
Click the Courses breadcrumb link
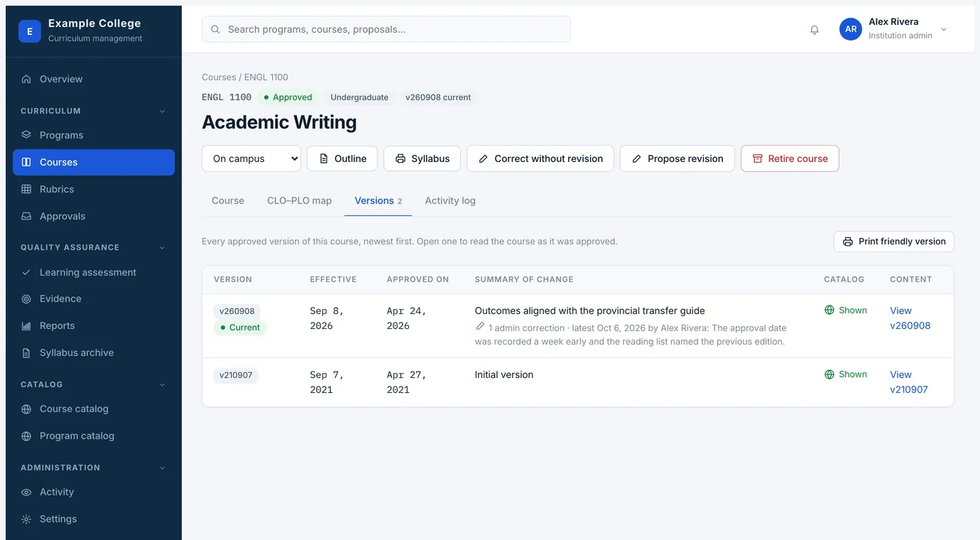coord(219,77)
